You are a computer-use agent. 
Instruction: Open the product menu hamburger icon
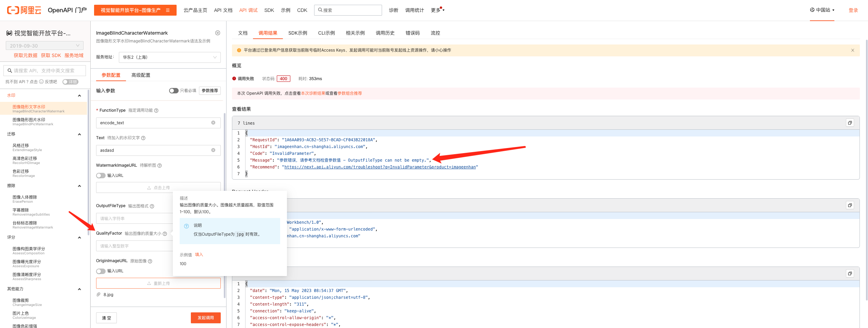(x=168, y=10)
